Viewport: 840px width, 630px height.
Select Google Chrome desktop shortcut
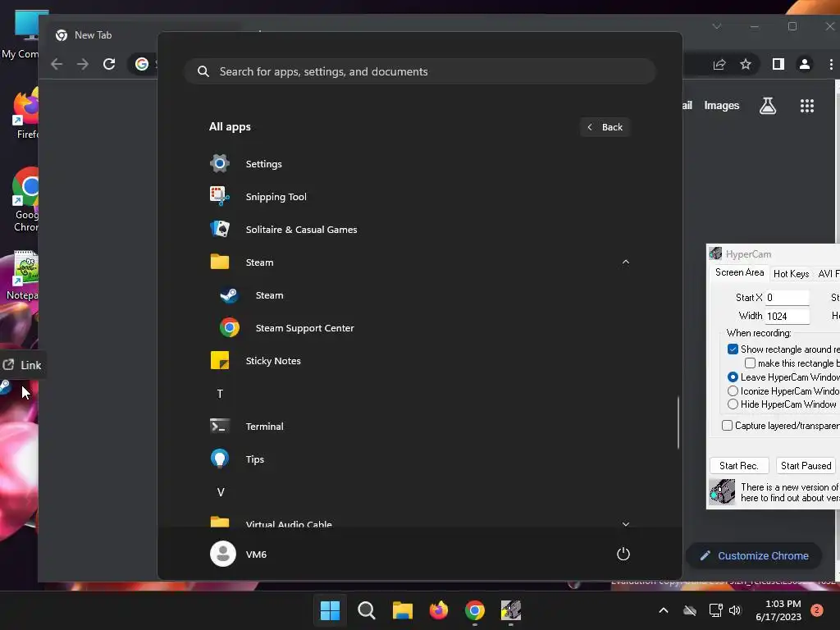coord(25,200)
